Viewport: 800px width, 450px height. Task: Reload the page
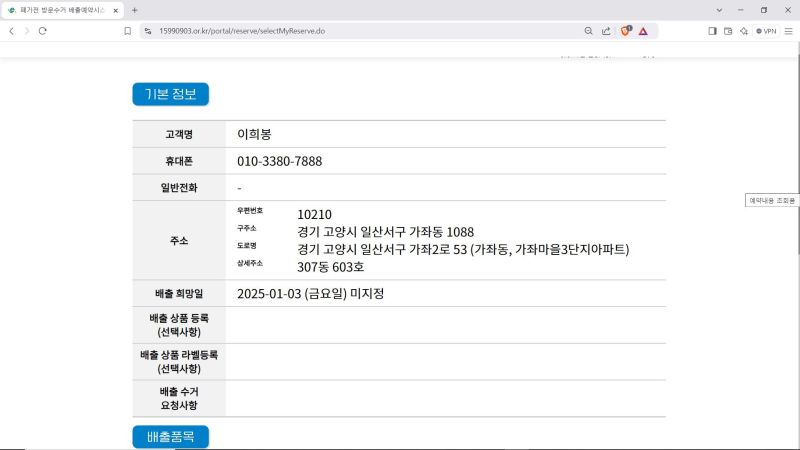(x=43, y=31)
